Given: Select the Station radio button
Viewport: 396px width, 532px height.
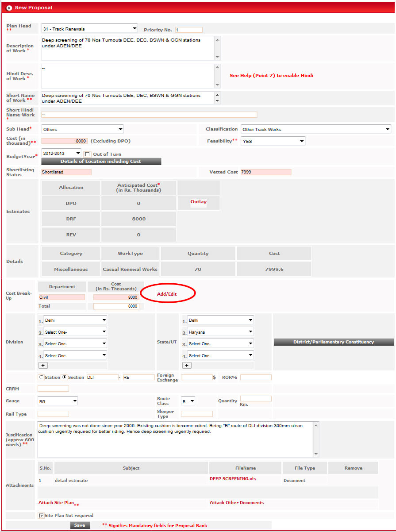Looking at the screenshot, I should click(42, 377).
